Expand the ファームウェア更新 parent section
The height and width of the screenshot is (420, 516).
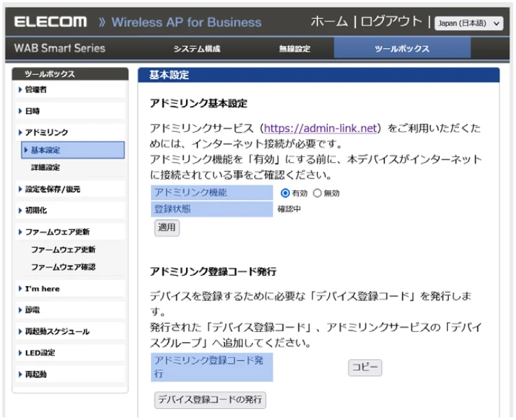70,232
